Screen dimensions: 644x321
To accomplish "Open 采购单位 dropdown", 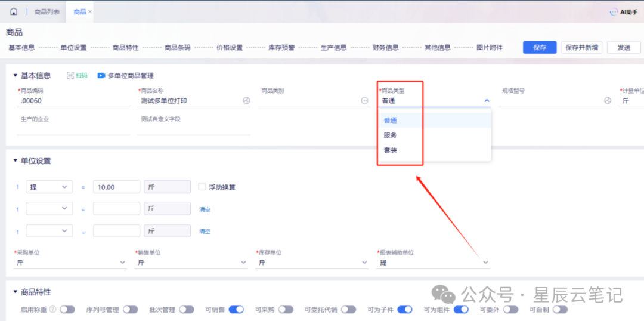I will pos(70,262).
